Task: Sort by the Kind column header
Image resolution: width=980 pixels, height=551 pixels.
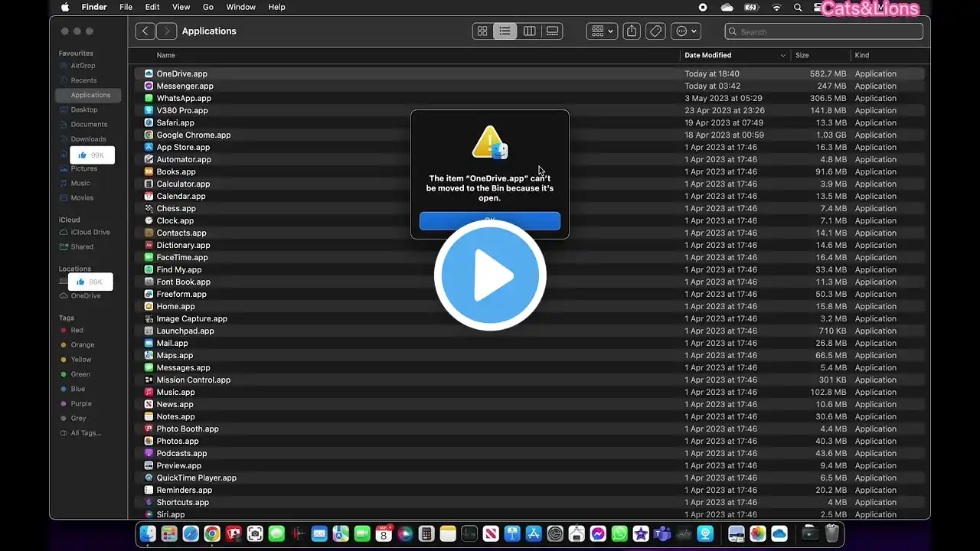Action: click(862, 55)
